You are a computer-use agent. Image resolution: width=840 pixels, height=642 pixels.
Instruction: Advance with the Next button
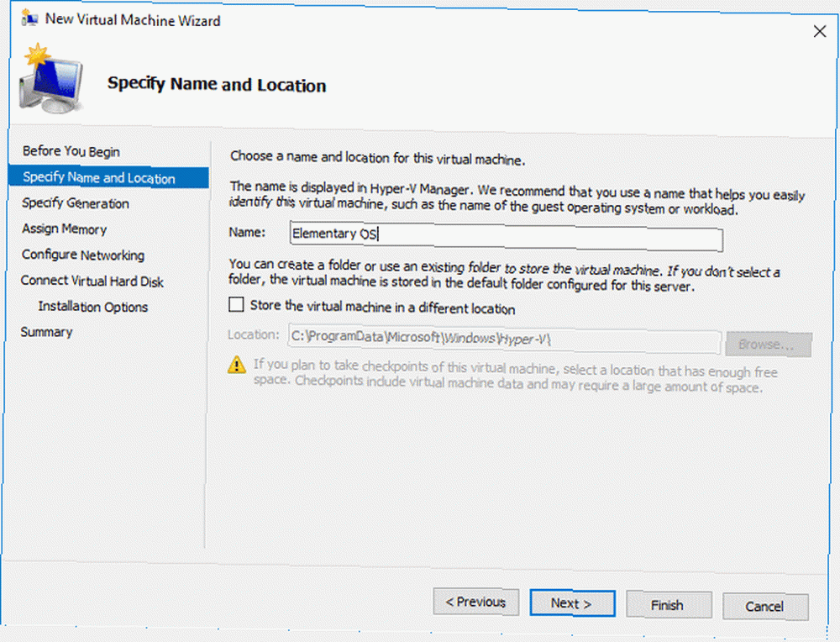click(572, 603)
